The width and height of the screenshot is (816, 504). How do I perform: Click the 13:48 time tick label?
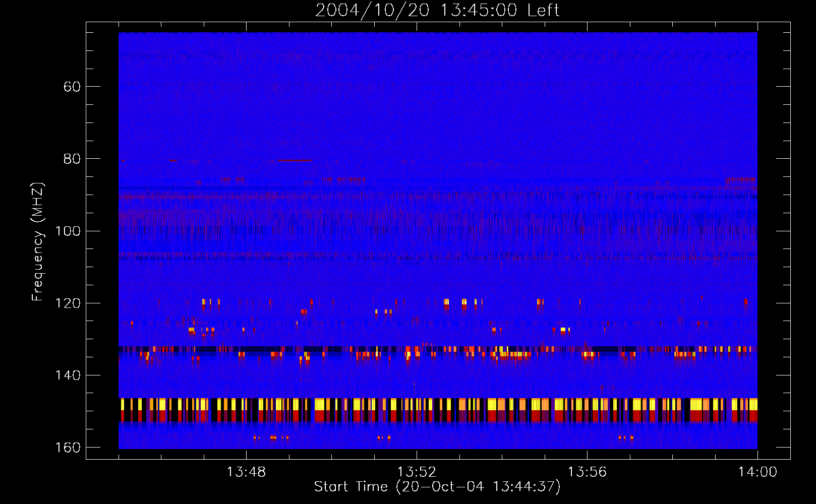pos(246,472)
